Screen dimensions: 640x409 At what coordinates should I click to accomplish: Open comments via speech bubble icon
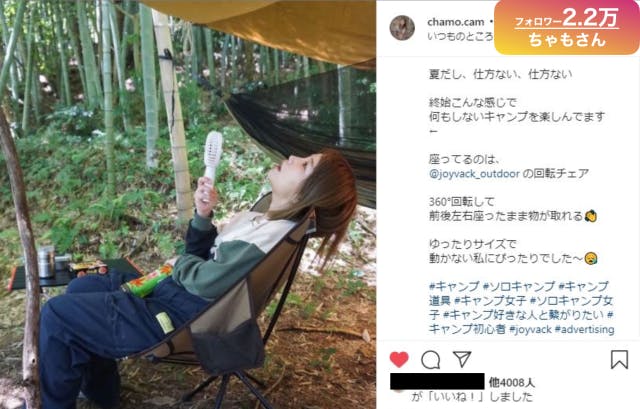coord(430,360)
